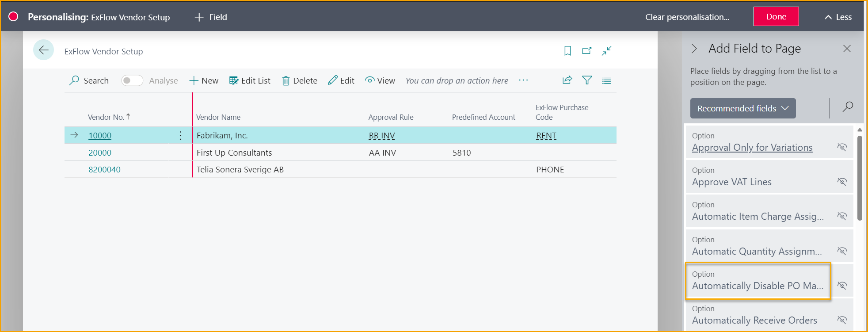Click row selector arrow for vendor 10000

(x=74, y=135)
